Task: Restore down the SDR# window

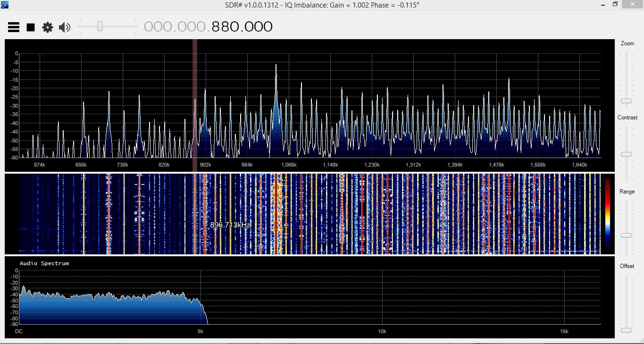Action: point(615,4)
